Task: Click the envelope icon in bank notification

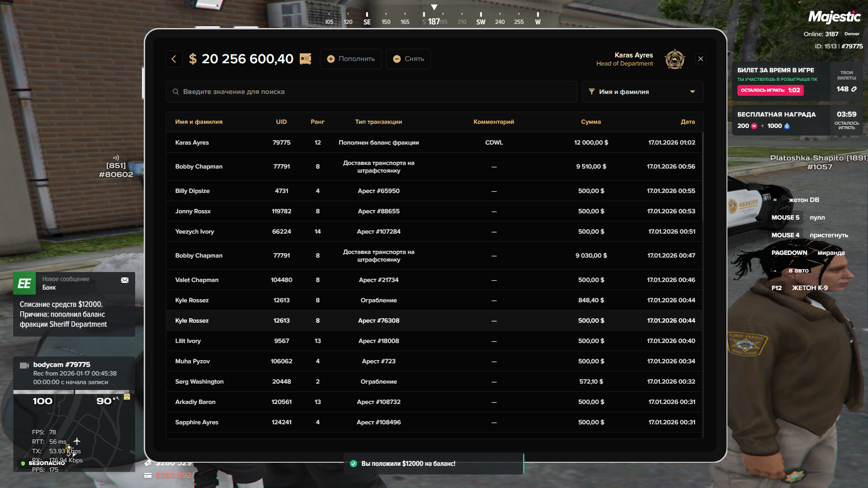Action: pos(125,280)
